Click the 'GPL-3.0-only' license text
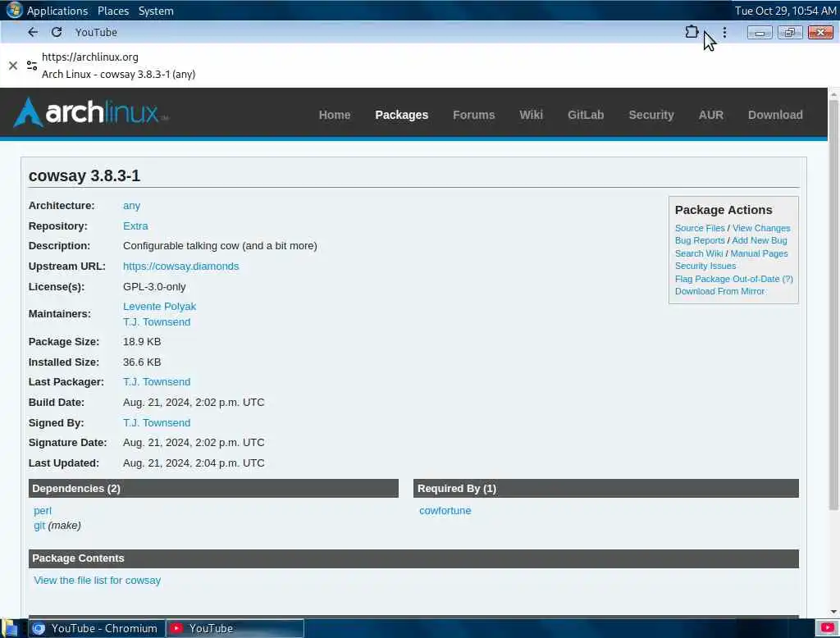 point(154,286)
